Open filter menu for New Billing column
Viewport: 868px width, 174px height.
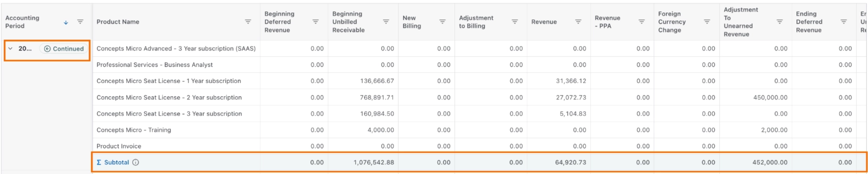(442, 22)
